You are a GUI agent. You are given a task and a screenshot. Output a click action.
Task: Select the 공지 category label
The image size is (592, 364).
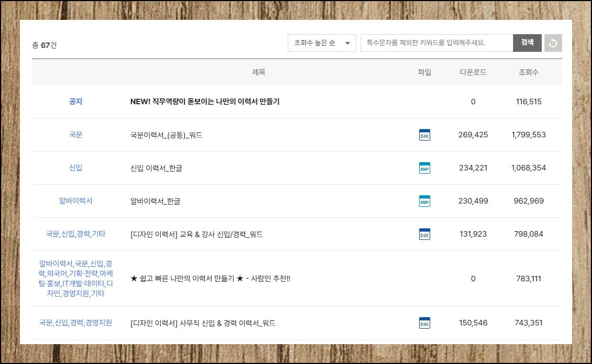76,101
